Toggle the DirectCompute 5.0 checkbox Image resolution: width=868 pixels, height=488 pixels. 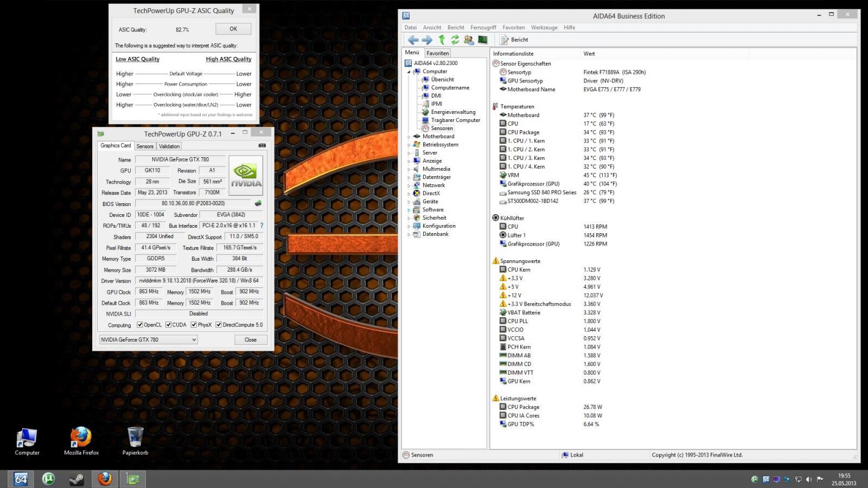219,325
